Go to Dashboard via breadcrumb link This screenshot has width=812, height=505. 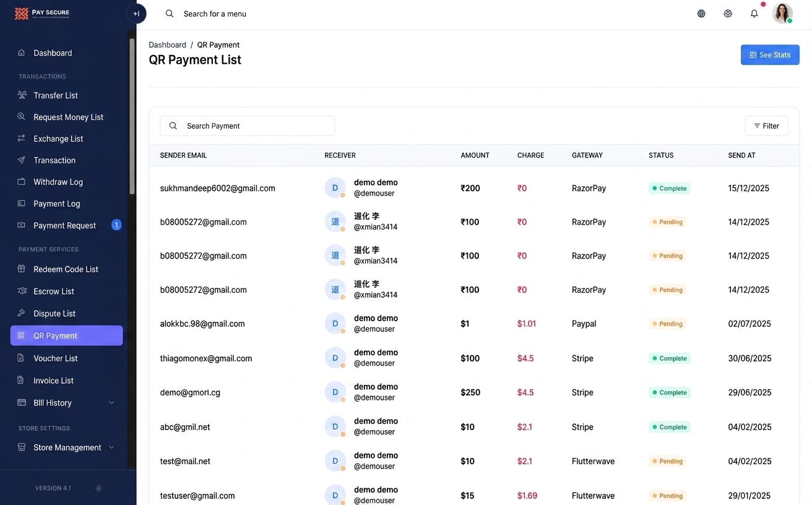pos(168,45)
